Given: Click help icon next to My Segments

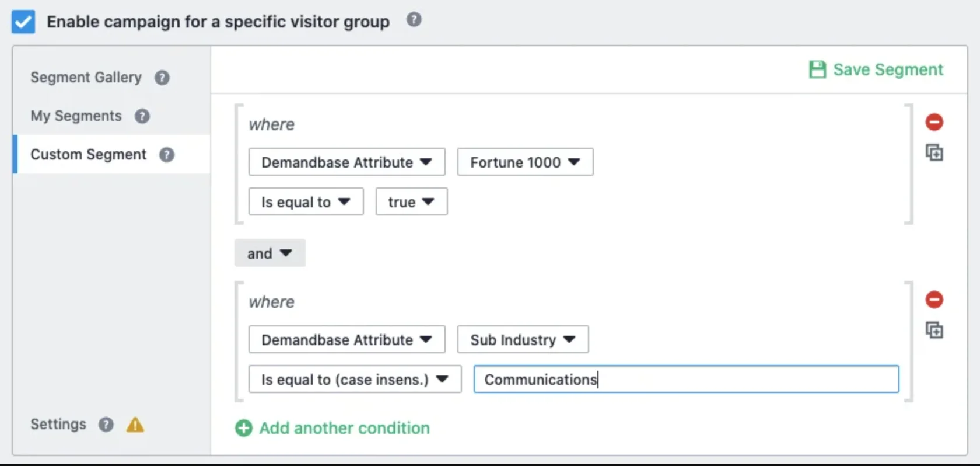Looking at the screenshot, I should [x=142, y=116].
